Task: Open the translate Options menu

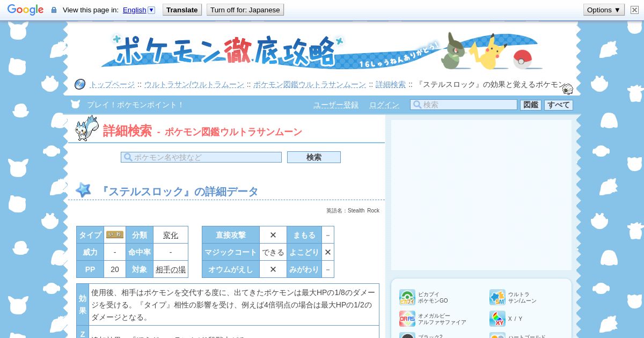Action: (604, 10)
